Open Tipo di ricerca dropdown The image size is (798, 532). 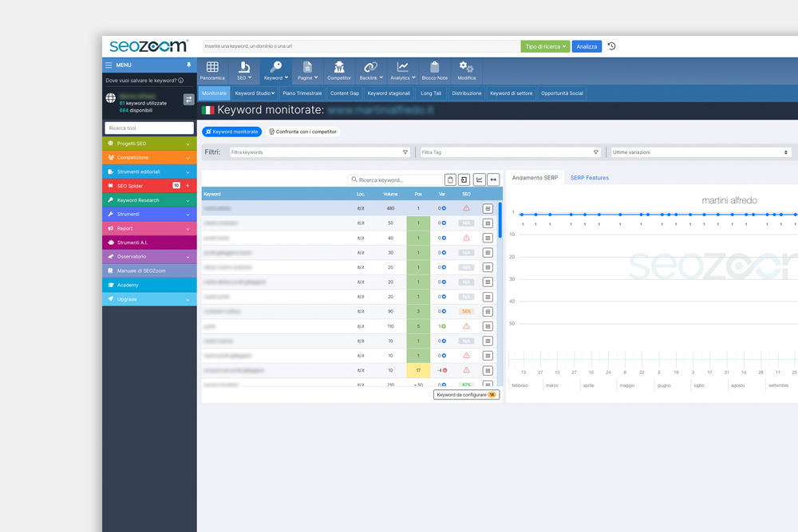[x=545, y=46]
